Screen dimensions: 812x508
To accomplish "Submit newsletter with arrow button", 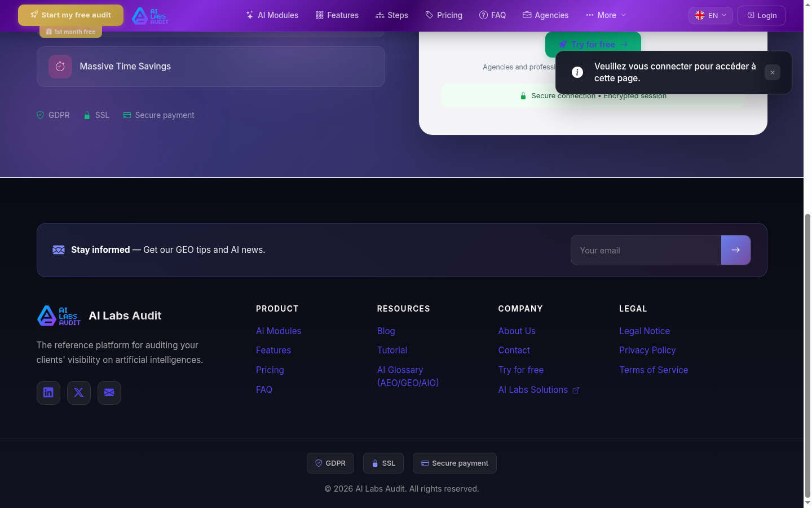I will tap(735, 250).
